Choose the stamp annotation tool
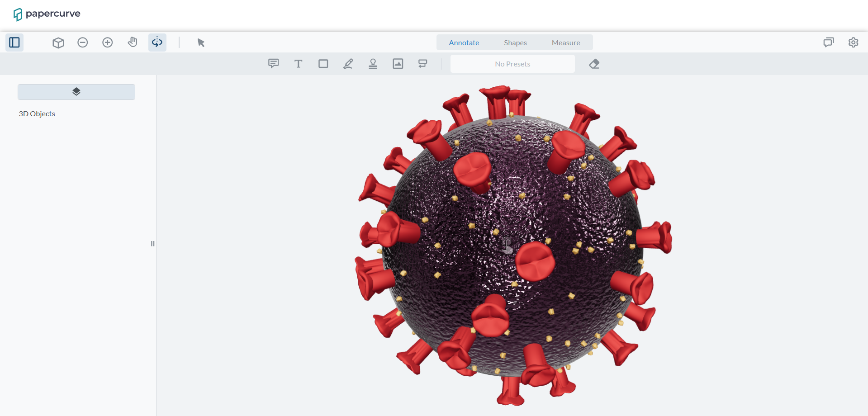Viewport: 868px width, 416px height. click(x=373, y=63)
